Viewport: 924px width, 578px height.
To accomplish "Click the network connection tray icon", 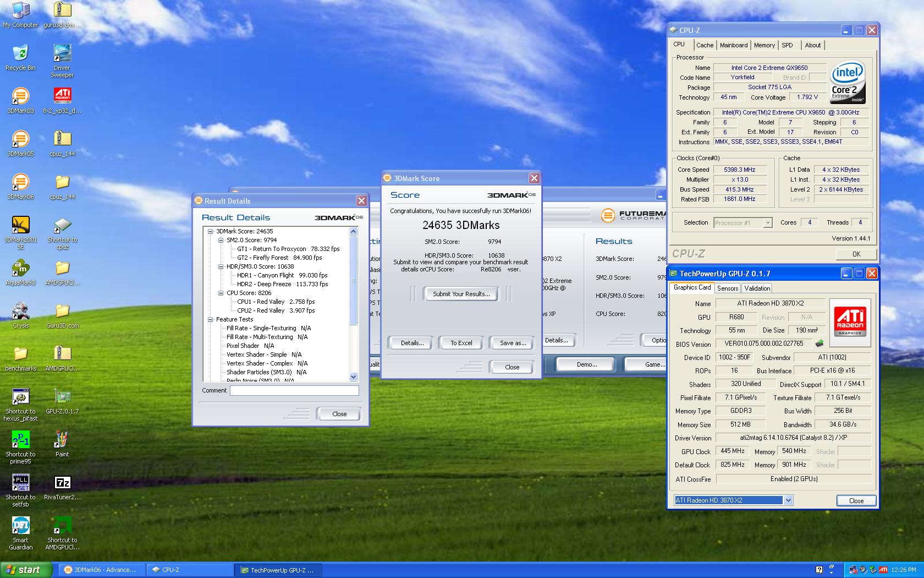I will (x=853, y=570).
